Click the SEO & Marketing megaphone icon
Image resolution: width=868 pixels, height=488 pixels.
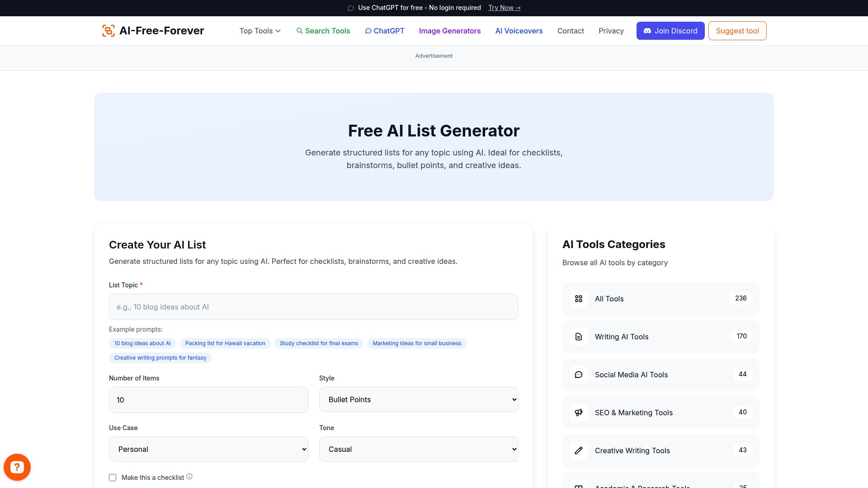pyautogui.click(x=578, y=413)
